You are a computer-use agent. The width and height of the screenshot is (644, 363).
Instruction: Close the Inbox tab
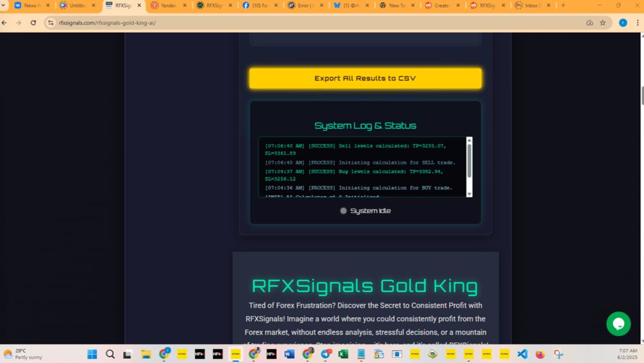click(549, 5)
